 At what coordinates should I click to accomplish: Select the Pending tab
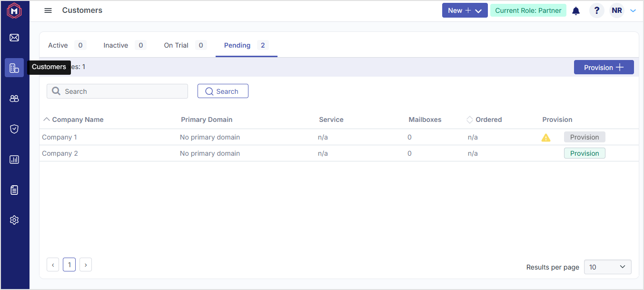(247, 45)
